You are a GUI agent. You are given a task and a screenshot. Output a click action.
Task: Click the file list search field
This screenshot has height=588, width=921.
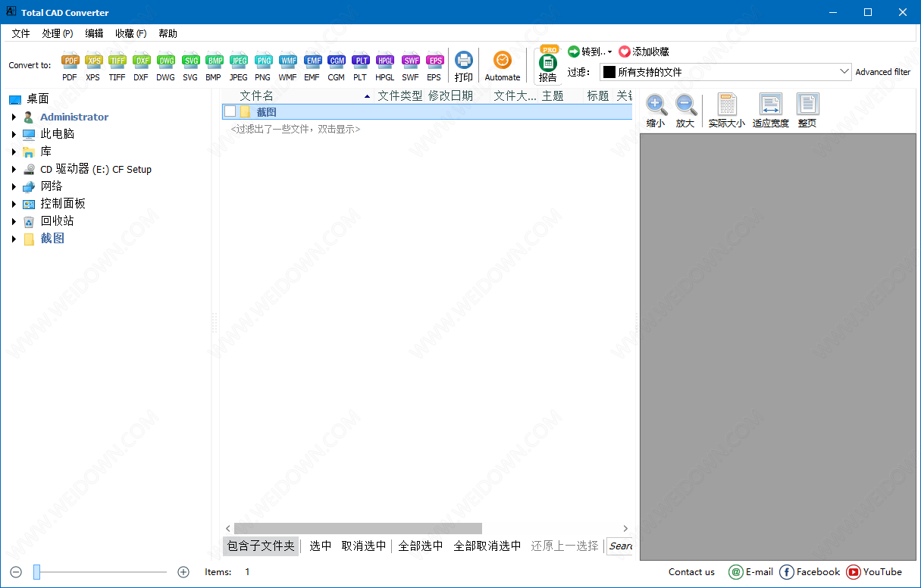620,546
